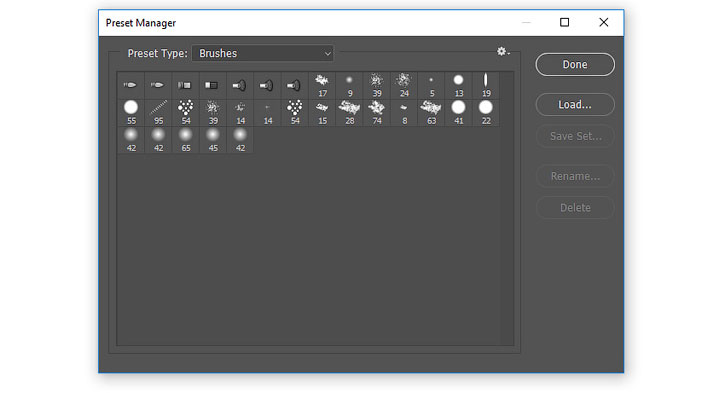The height and width of the screenshot is (393, 725).
Task: Select the soft round brush labeled 65
Action: (185, 140)
